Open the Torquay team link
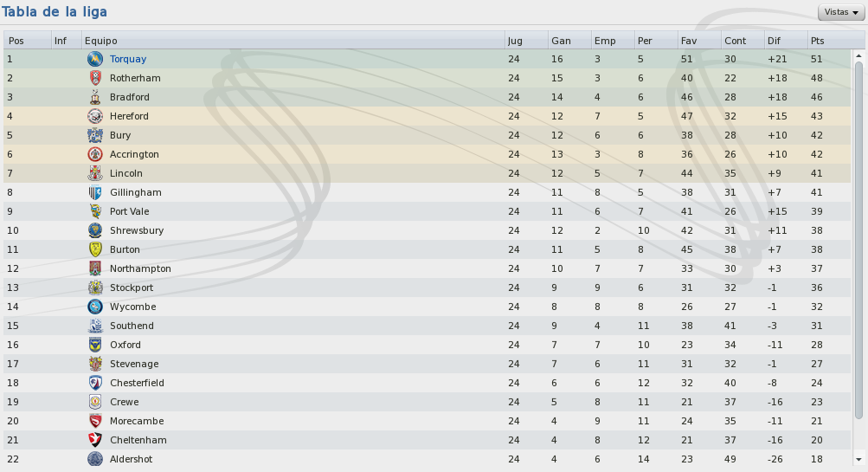The image size is (868, 472). point(128,59)
